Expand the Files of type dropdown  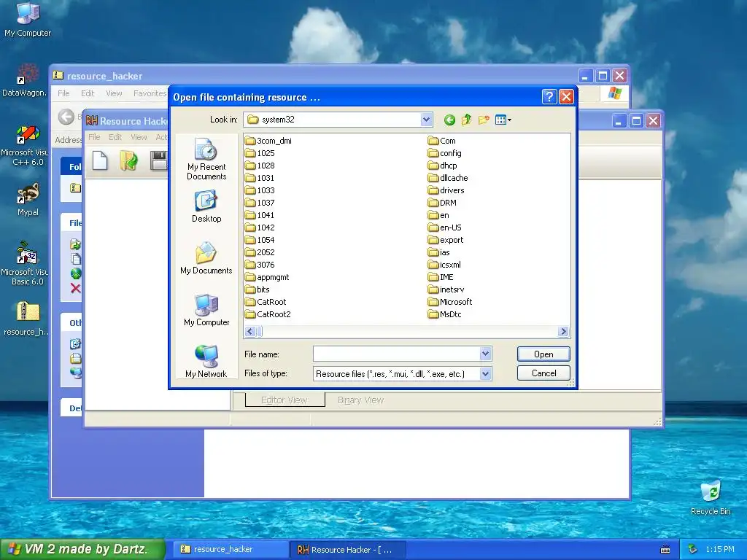click(x=485, y=374)
